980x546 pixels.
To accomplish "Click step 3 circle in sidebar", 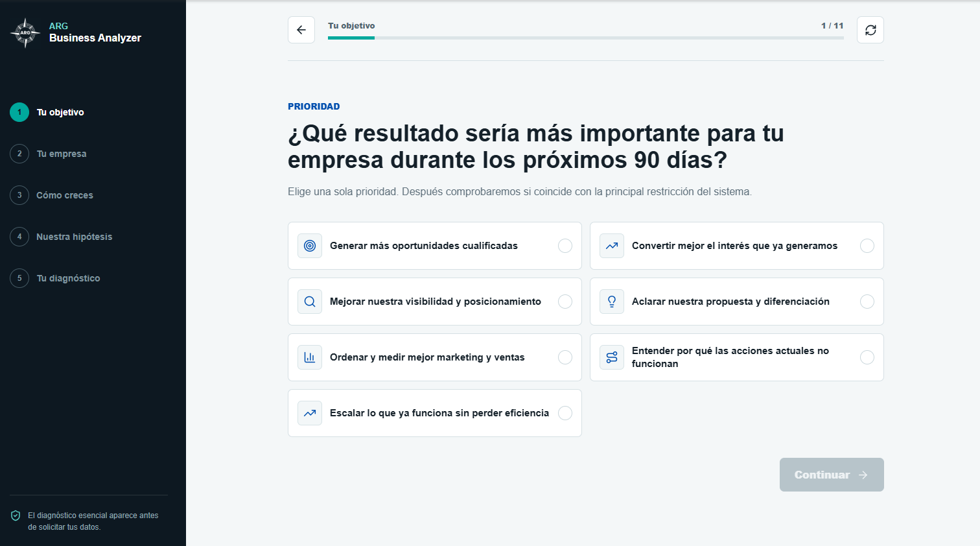I will click(x=19, y=195).
